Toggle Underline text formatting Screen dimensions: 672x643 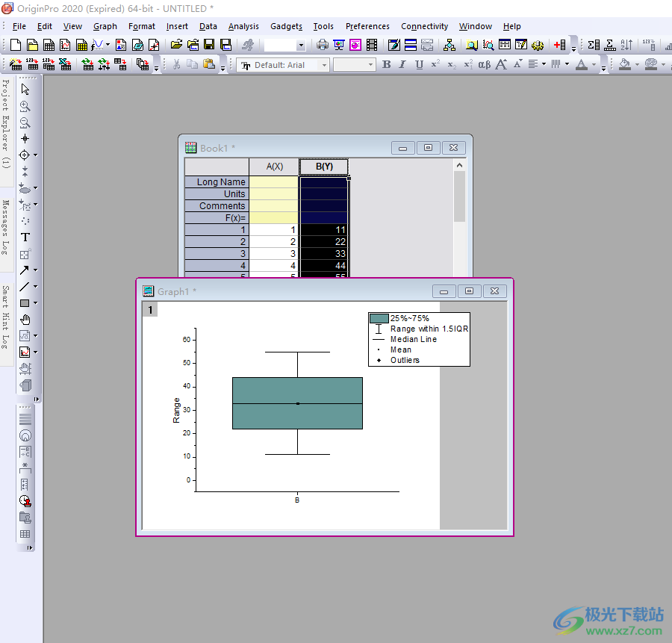click(x=419, y=65)
